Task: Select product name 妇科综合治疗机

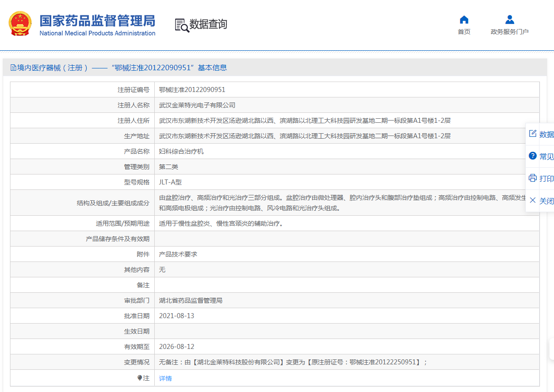Action: (181, 151)
